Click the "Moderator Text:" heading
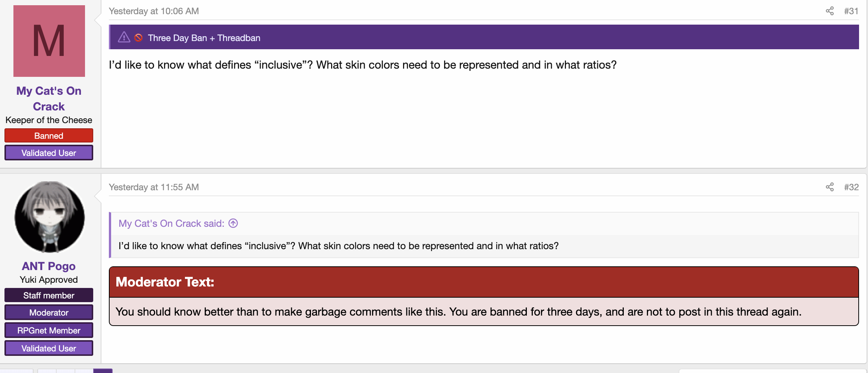Image resolution: width=868 pixels, height=373 pixels. (165, 282)
